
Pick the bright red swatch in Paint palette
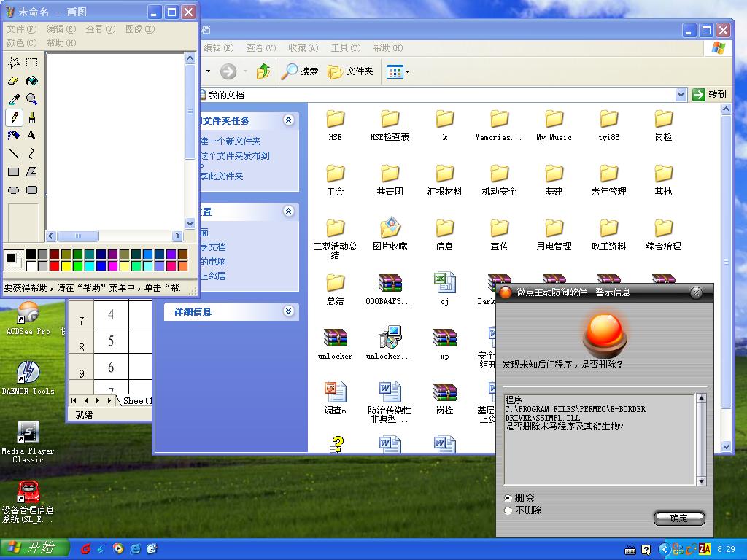pyautogui.click(x=54, y=265)
